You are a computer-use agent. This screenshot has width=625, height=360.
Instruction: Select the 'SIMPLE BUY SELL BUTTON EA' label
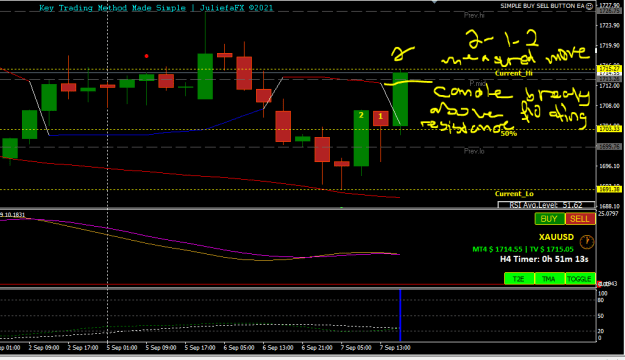[542, 6]
